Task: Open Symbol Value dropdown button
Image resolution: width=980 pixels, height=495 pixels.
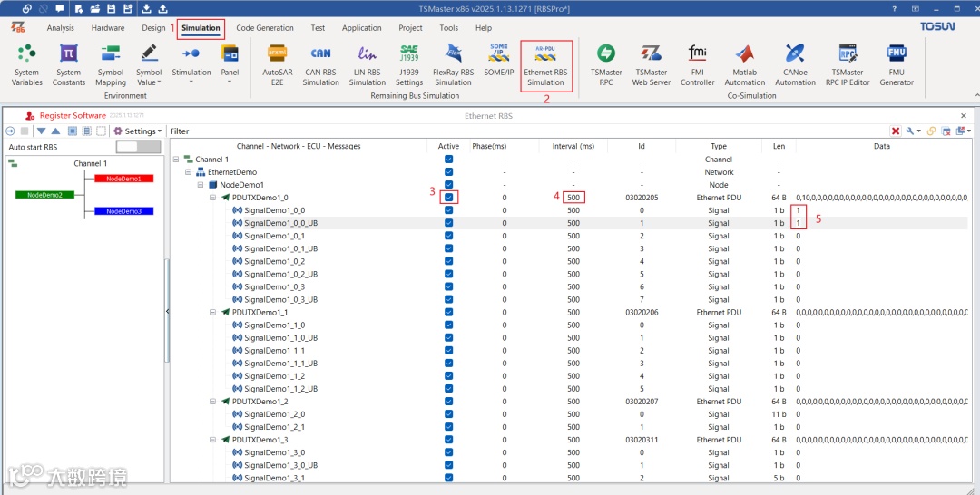Action: pyautogui.click(x=149, y=65)
